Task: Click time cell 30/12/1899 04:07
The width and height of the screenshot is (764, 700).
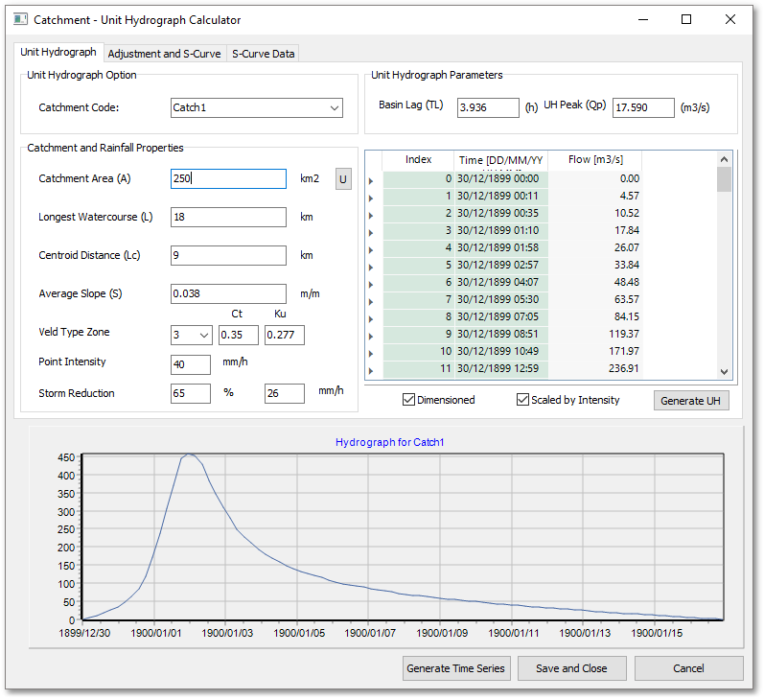Action: pos(501,282)
